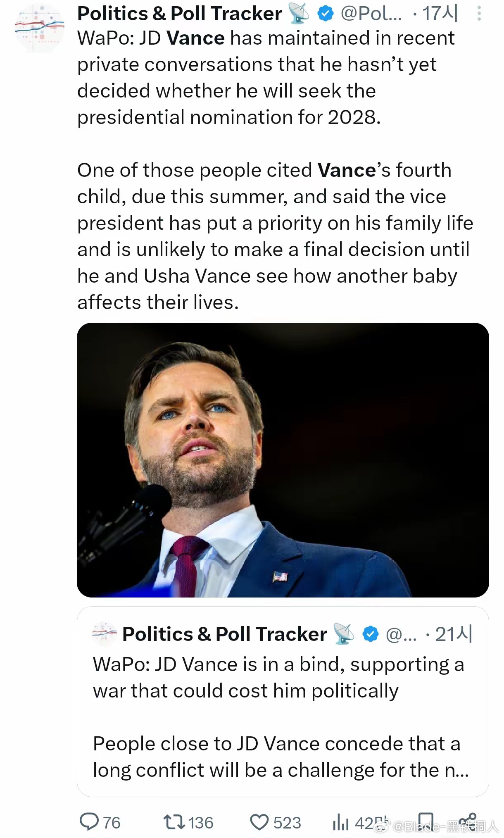Click the blue verified badge on main tweet
504x838 pixels.
[325, 14]
